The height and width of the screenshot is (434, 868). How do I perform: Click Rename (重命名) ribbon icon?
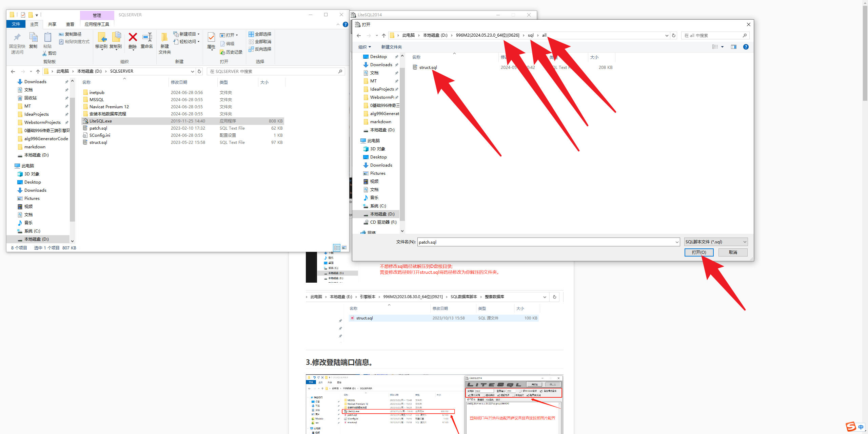[147, 41]
